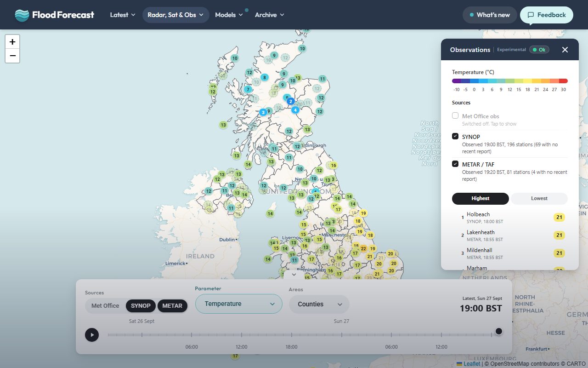Open the Latest menu

(x=123, y=15)
